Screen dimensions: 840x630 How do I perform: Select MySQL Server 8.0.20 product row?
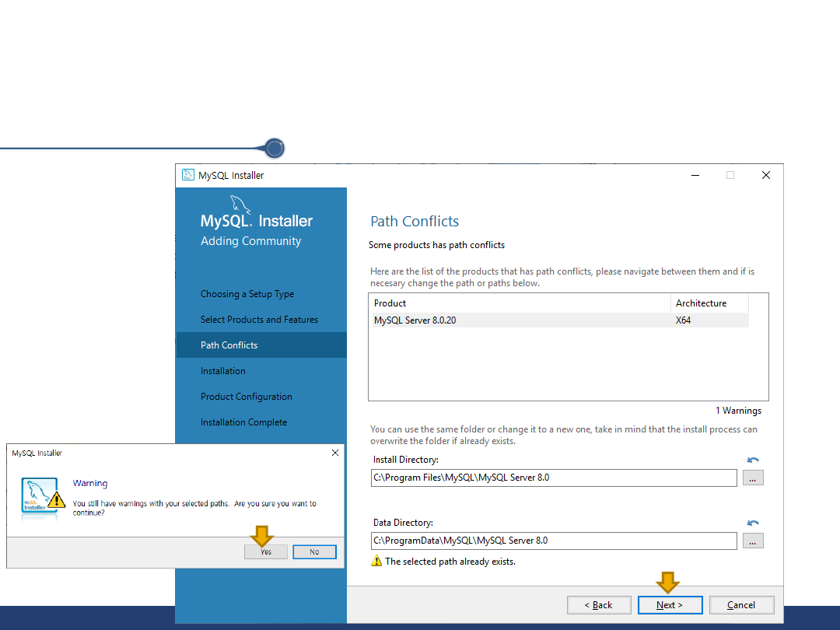pyautogui.click(x=520, y=320)
